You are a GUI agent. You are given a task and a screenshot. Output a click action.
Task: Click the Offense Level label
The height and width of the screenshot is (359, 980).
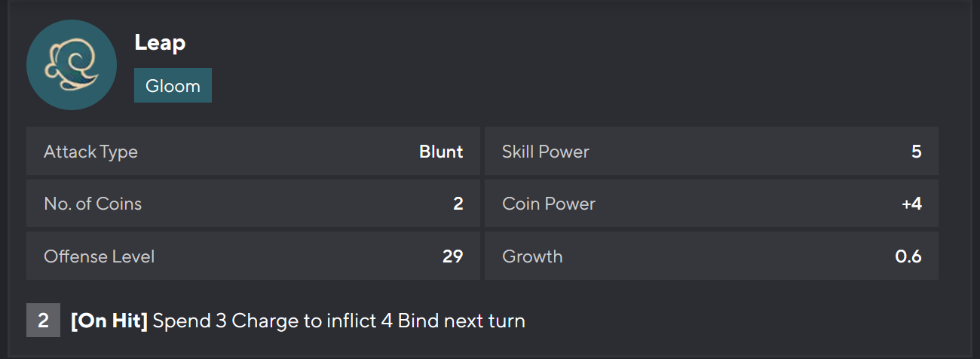click(99, 256)
